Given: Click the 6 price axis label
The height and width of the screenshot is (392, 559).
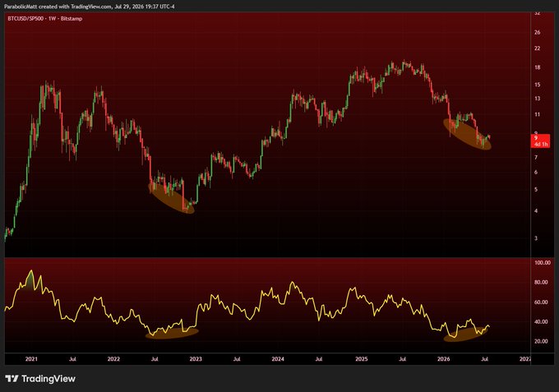Looking at the screenshot, I should [x=536, y=173].
